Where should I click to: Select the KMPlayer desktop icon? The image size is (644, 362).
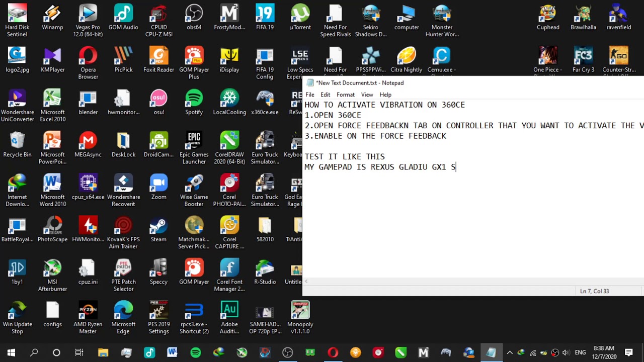pos(53,60)
